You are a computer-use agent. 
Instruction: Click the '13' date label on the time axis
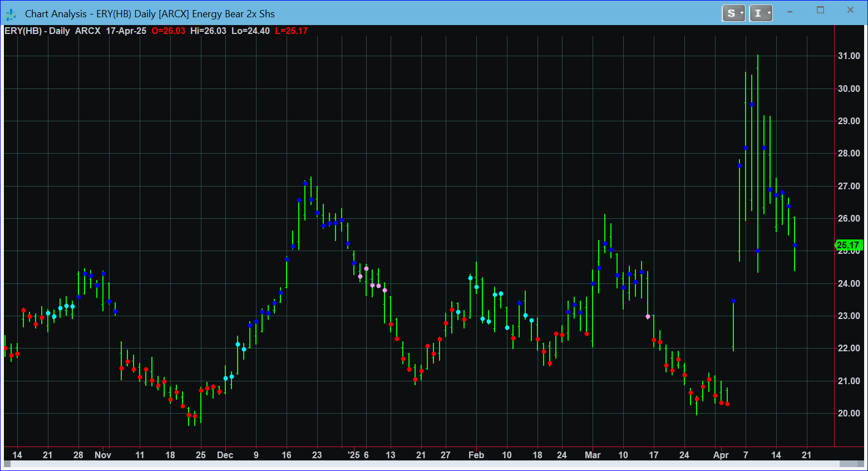(x=391, y=455)
